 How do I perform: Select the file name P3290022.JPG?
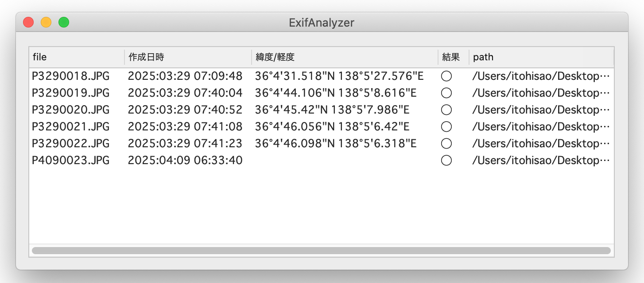tap(71, 144)
